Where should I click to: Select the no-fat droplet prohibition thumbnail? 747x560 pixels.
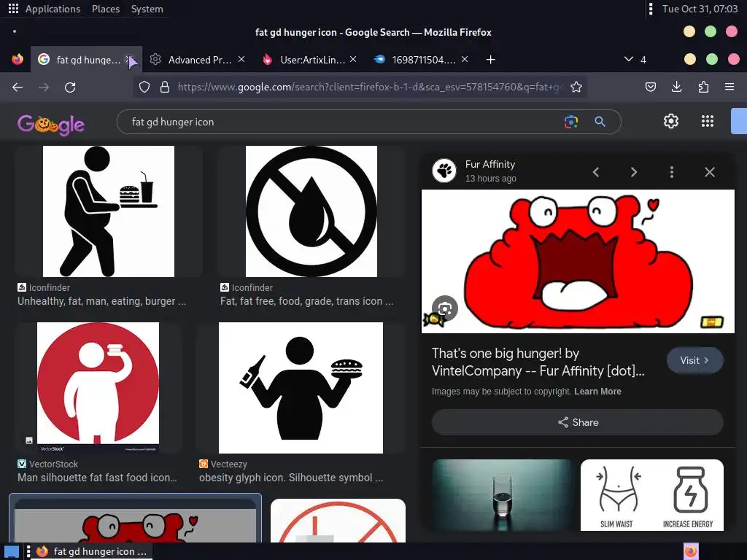point(311,211)
